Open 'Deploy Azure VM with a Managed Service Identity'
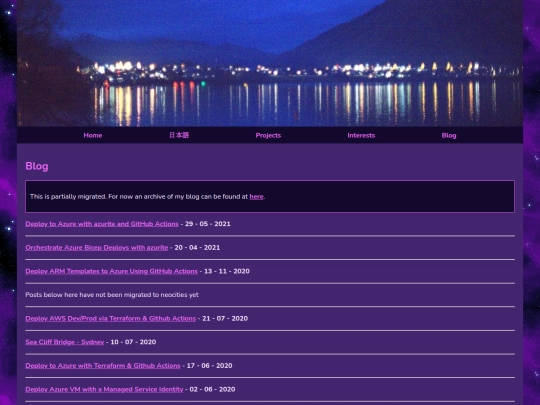The height and width of the screenshot is (405, 540). click(104, 390)
